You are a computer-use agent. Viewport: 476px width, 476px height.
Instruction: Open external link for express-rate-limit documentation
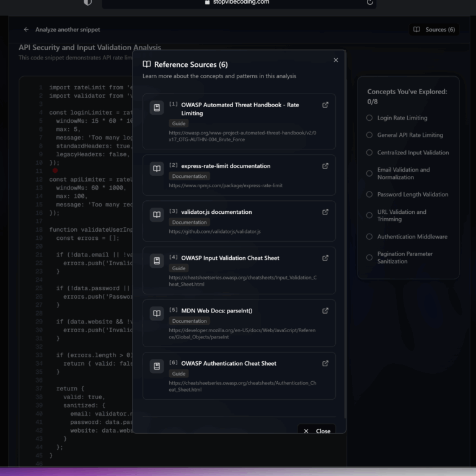pyautogui.click(x=325, y=165)
